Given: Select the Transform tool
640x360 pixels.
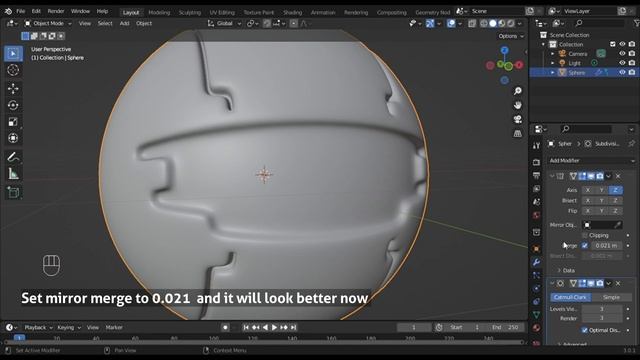Looking at the screenshot, I should pos(13,138).
